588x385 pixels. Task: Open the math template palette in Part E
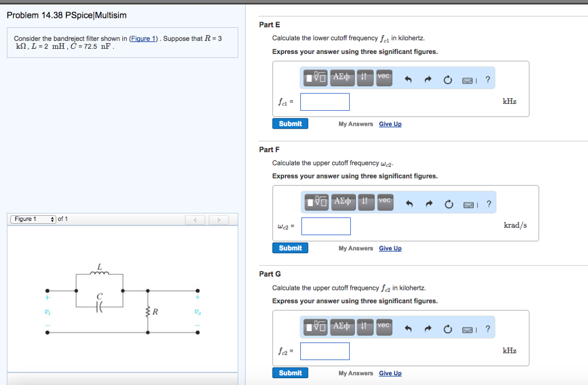(316, 78)
